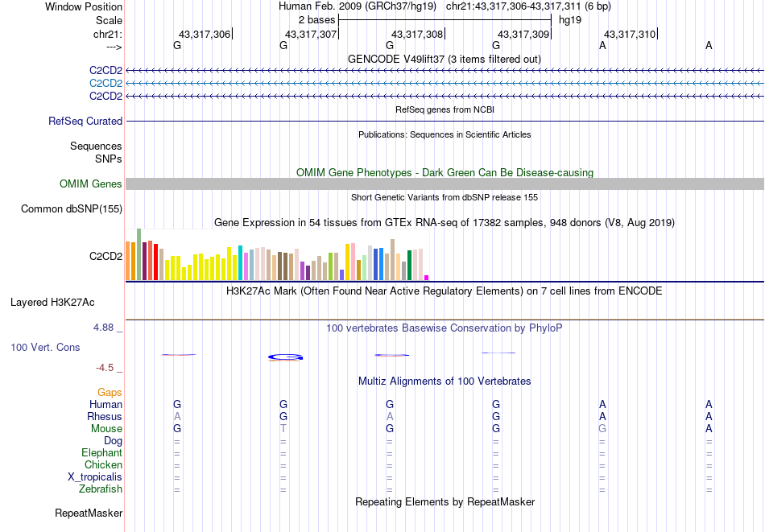
Task: Click 100 vertebrates Basewise Conservation by PhyloP
Action: point(445,328)
